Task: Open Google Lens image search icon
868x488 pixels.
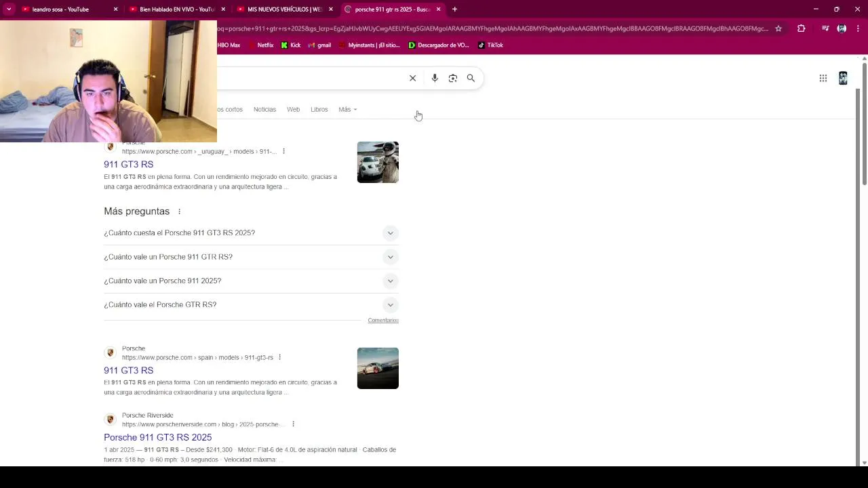Action: [453, 78]
